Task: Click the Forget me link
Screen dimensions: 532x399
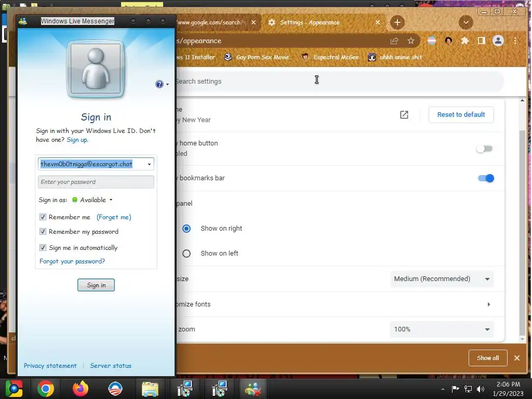Action: 114,217
